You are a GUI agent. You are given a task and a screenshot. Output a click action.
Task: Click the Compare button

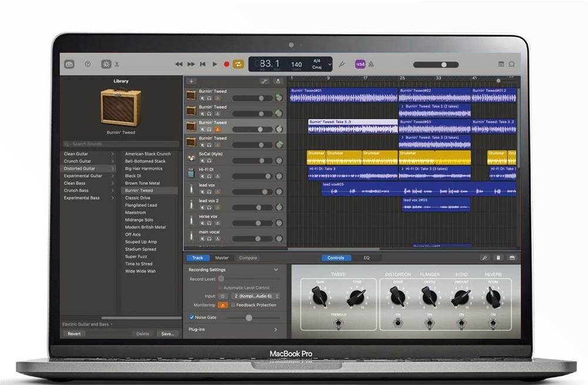tap(248, 258)
